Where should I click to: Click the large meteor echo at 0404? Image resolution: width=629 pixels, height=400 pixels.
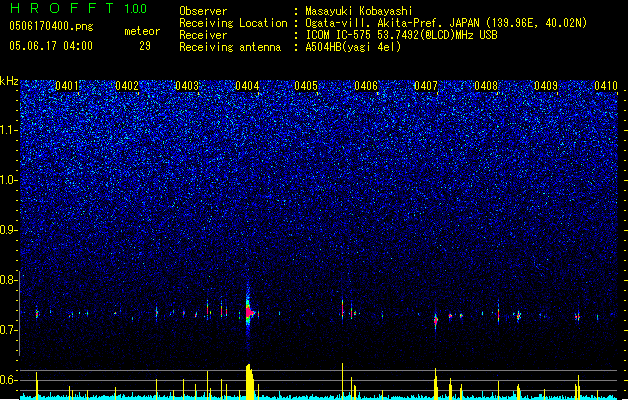point(249,312)
